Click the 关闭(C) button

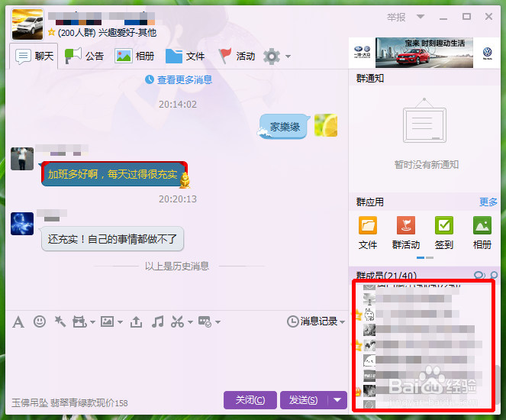250,400
